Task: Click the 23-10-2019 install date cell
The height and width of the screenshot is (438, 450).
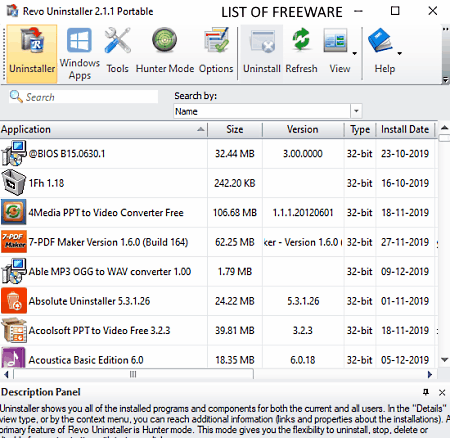Action: 405,154
